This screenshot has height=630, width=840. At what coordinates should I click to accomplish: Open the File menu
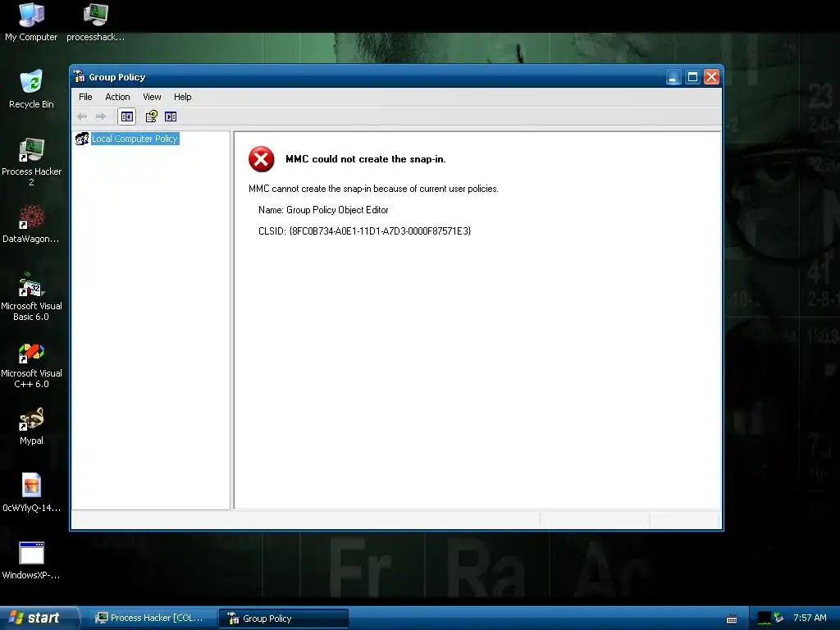point(85,97)
